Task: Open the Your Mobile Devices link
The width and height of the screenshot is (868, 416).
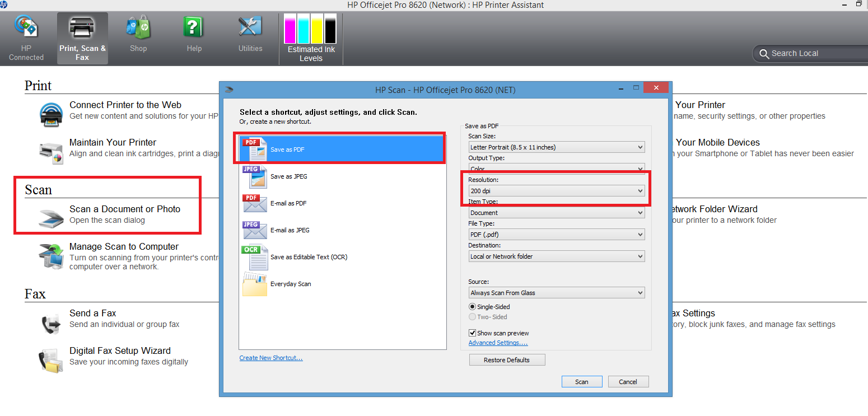Action: point(718,142)
